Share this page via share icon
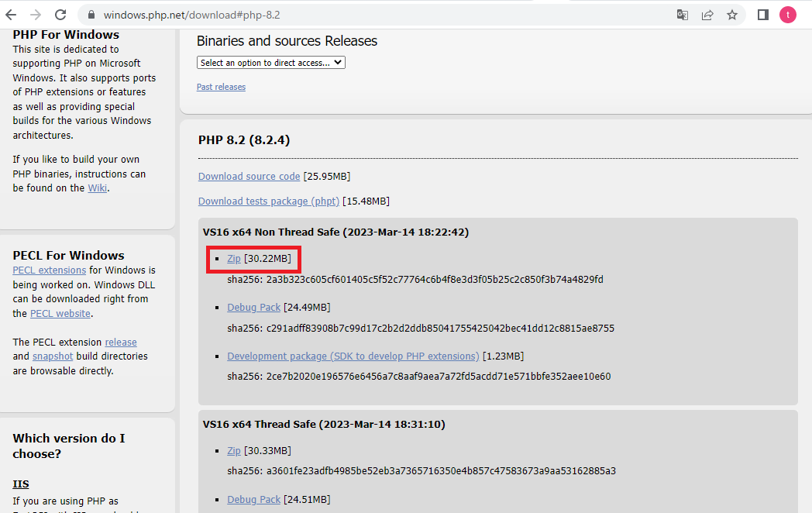 707,15
